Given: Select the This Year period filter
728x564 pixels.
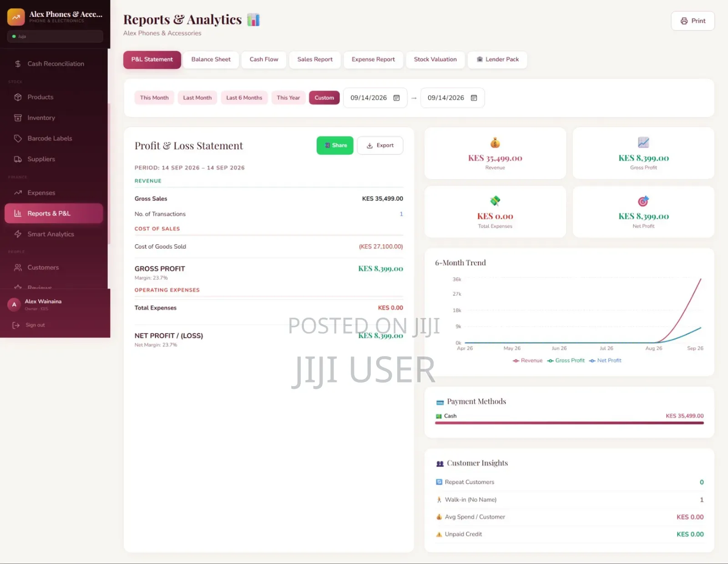Looking at the screenshot, I should pos(288,98).
